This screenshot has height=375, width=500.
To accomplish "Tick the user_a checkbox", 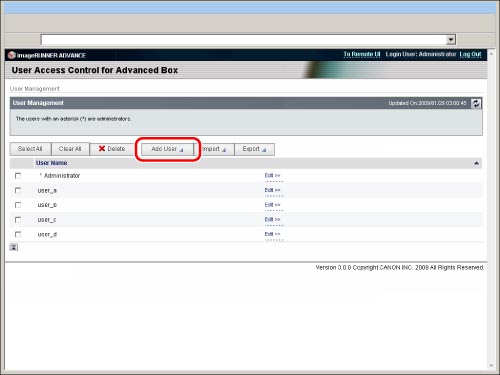I will coord(18,190).
